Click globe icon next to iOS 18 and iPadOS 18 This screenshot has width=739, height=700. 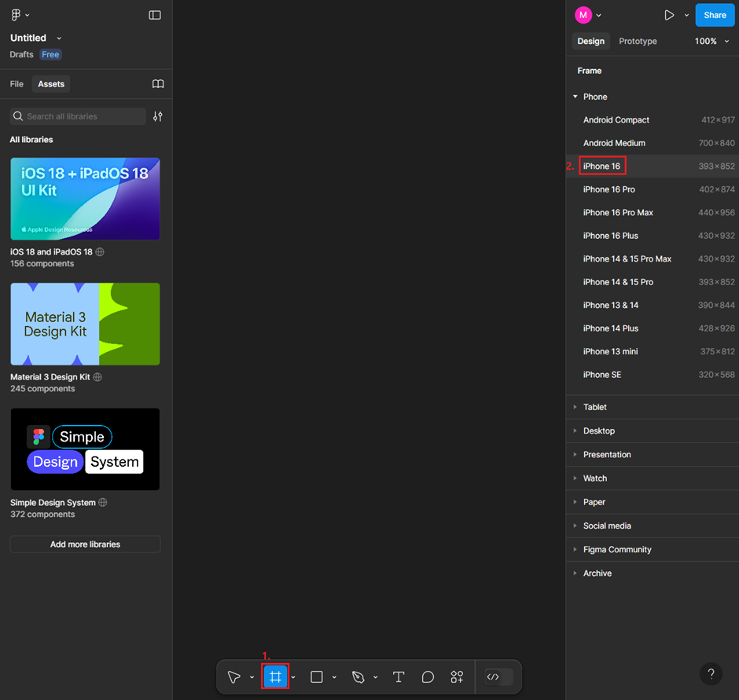click(x=100, y=251)
